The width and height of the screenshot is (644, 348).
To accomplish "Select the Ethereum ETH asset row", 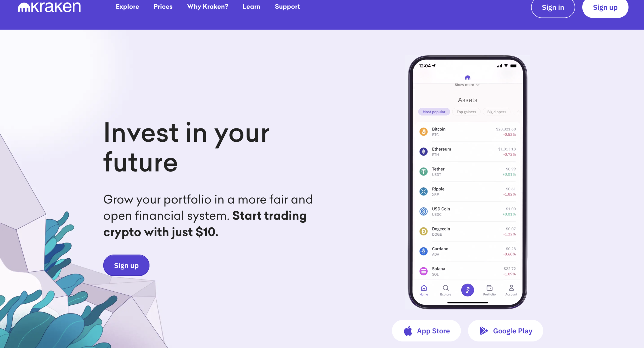I will 467,151.
